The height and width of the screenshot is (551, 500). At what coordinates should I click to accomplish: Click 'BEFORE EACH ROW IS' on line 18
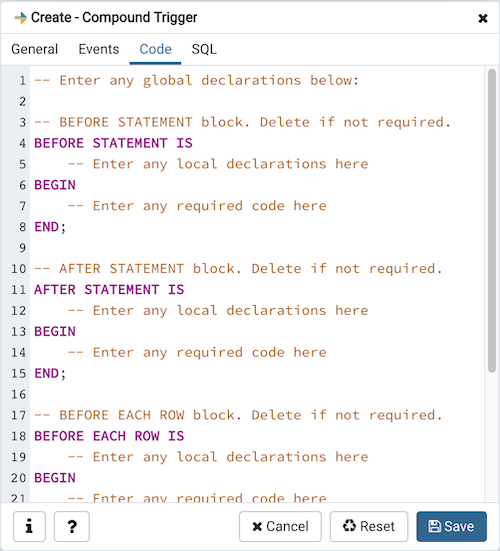click(109, 436)
